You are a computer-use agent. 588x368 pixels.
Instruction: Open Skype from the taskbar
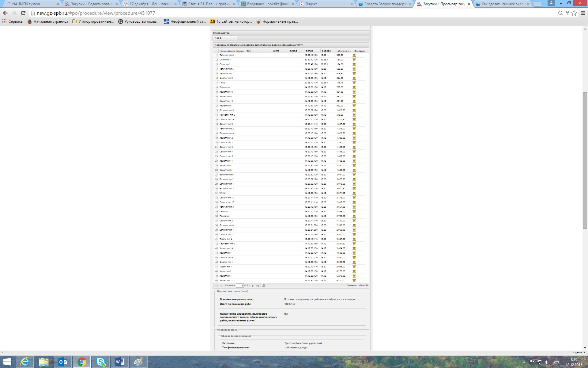coord(101,362)
